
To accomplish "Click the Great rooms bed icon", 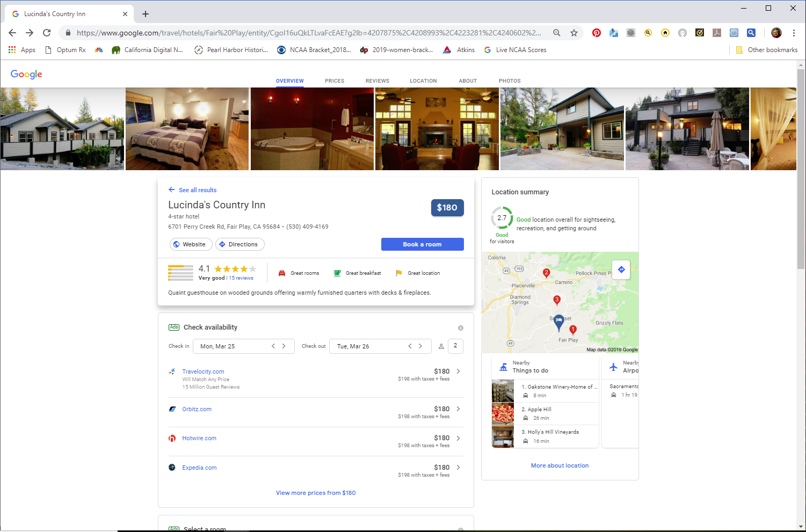I will click(282, 273).
